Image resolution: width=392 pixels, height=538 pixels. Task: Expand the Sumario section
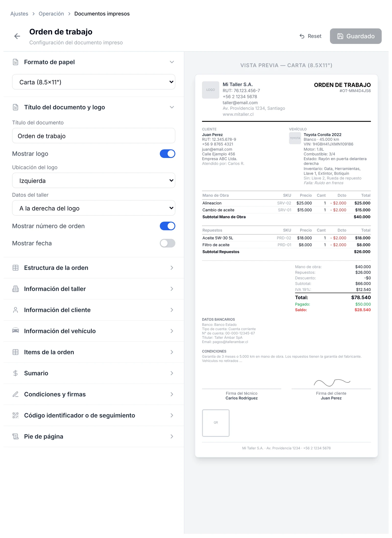click(94, 373)
